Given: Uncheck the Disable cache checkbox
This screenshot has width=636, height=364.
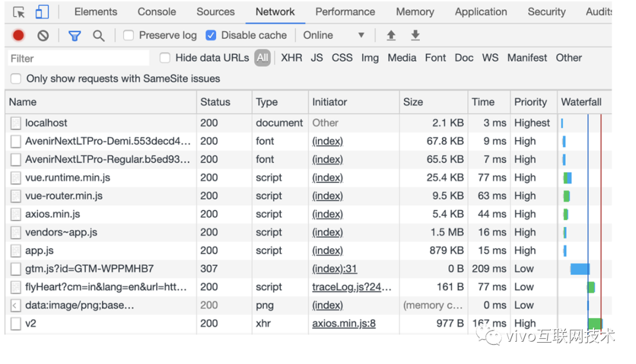Looking at the screenshot, I should pos(211,35).
